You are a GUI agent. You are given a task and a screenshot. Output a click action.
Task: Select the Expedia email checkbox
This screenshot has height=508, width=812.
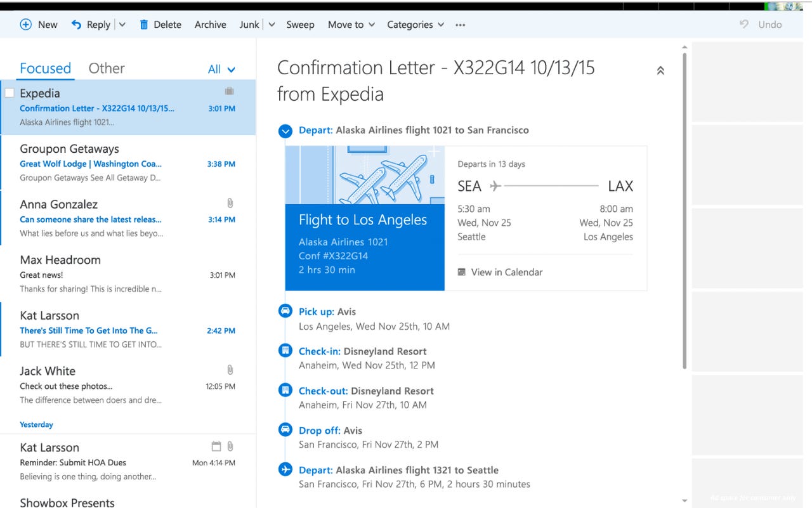(x=10, y=92)
